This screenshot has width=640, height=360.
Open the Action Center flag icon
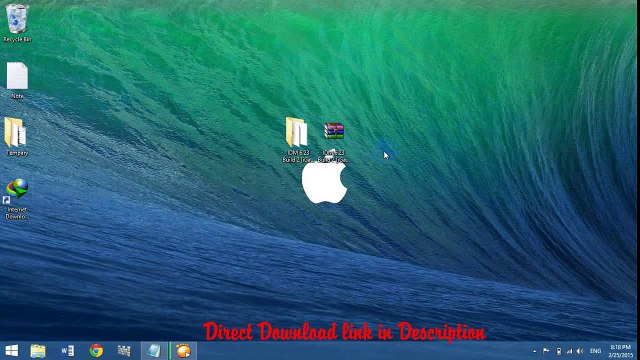click(546, 351)
